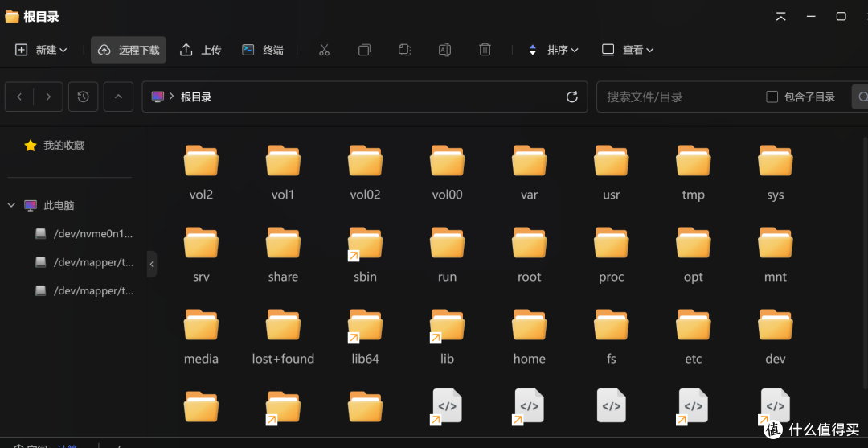Open the share folder
Screen dimensions: 868x448
point(283,253)
